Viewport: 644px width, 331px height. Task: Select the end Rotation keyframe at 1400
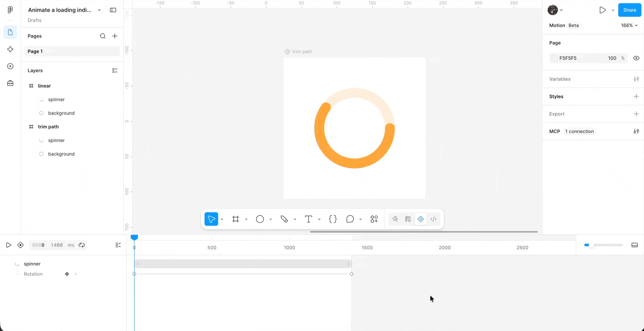click(351, 274)
